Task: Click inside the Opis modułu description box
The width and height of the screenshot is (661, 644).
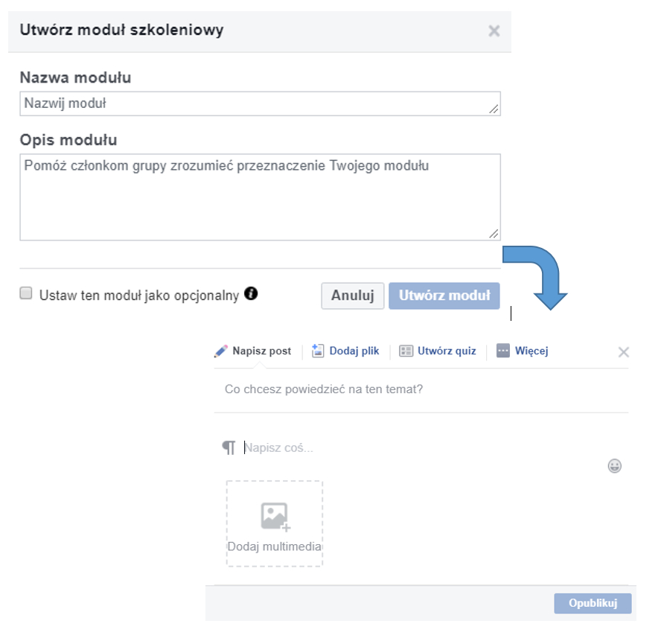Action: [260, 197]
